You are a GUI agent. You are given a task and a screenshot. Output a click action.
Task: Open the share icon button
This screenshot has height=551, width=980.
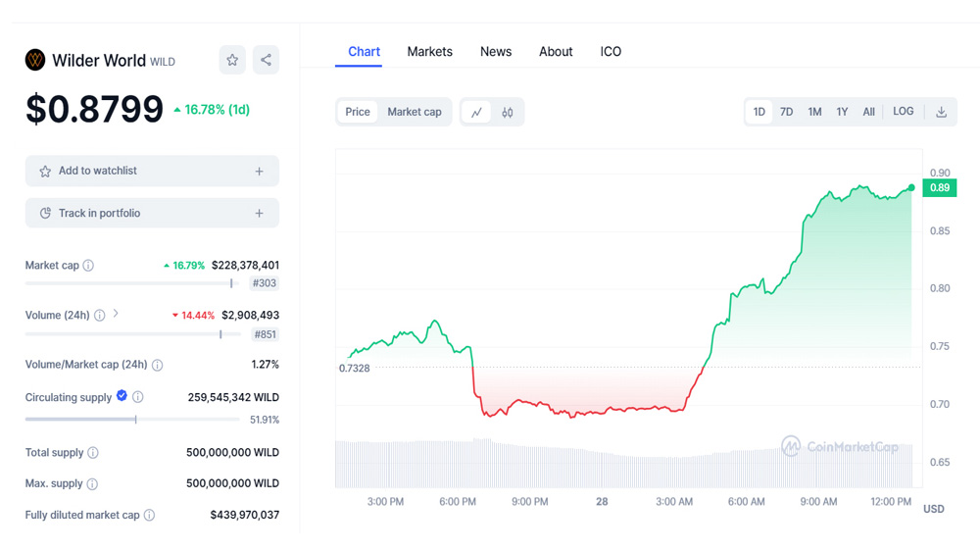coord(266,60)
